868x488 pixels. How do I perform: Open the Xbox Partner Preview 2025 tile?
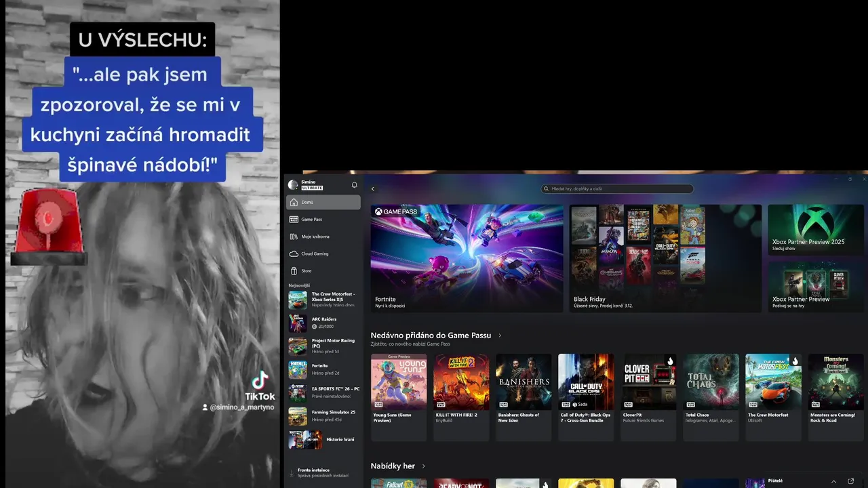tap(816, 230)
